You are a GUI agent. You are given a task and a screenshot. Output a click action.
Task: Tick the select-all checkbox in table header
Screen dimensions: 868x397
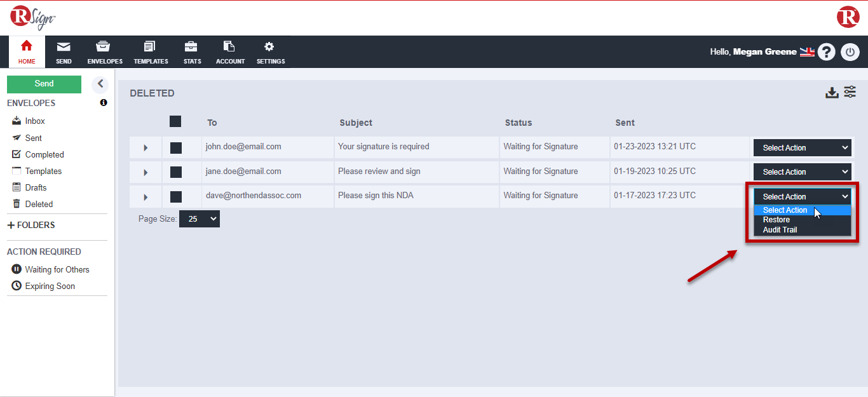[175, 122]
